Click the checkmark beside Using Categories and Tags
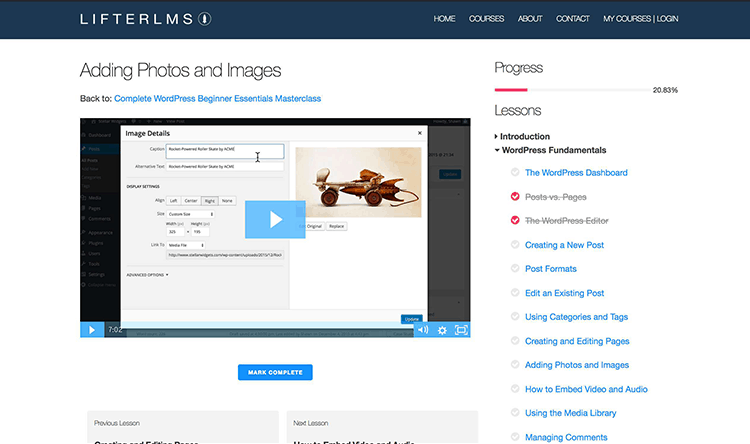 click(x=515, y=316)
